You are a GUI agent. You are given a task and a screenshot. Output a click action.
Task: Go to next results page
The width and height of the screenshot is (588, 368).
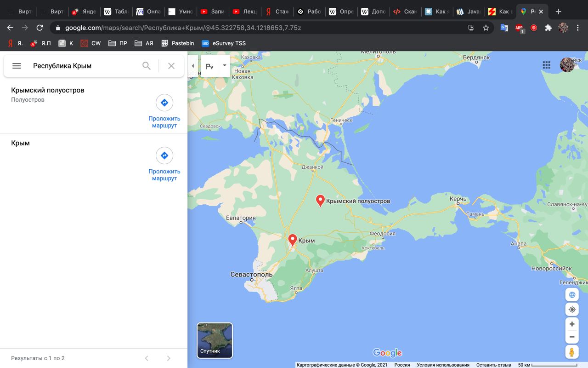[x=169, y=358]
